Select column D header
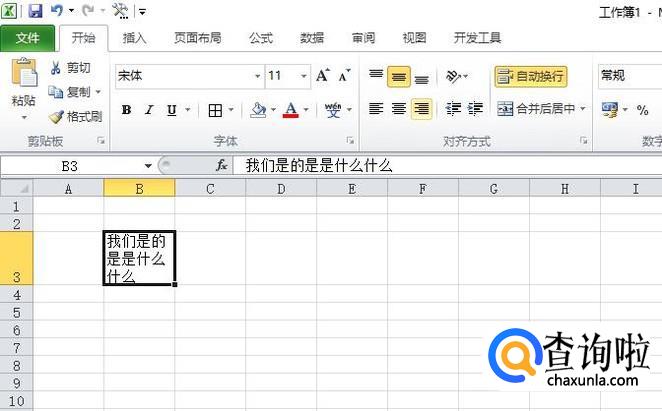Image resolution: width=662 pixels, height=411 pixels. pyautogui.click(x=281, y=189)
